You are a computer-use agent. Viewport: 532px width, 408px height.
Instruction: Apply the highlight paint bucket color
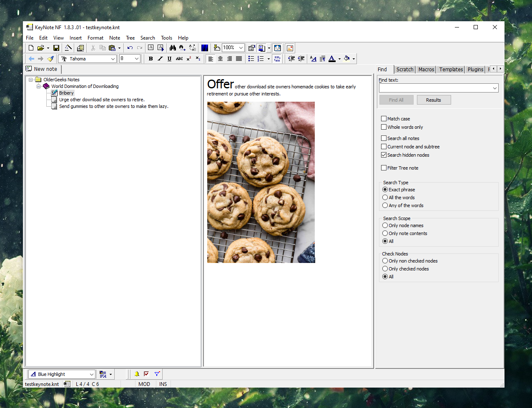click(347, 59)
